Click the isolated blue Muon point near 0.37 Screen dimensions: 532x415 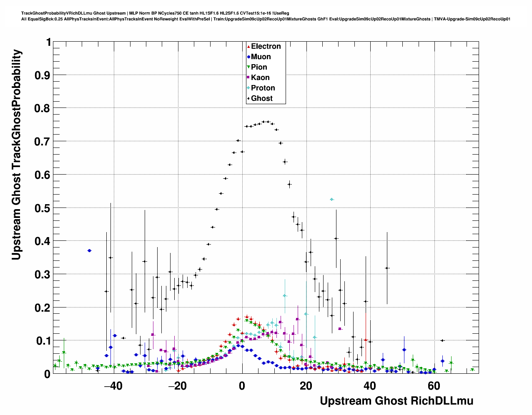pyautogui.click(x=89, y=250)
